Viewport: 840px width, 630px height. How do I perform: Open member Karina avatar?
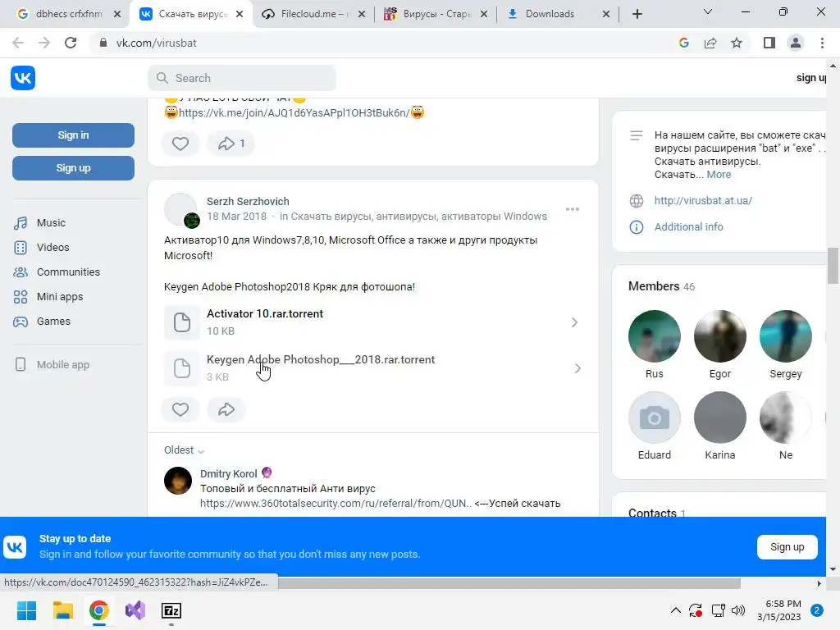tap(720, 418)
